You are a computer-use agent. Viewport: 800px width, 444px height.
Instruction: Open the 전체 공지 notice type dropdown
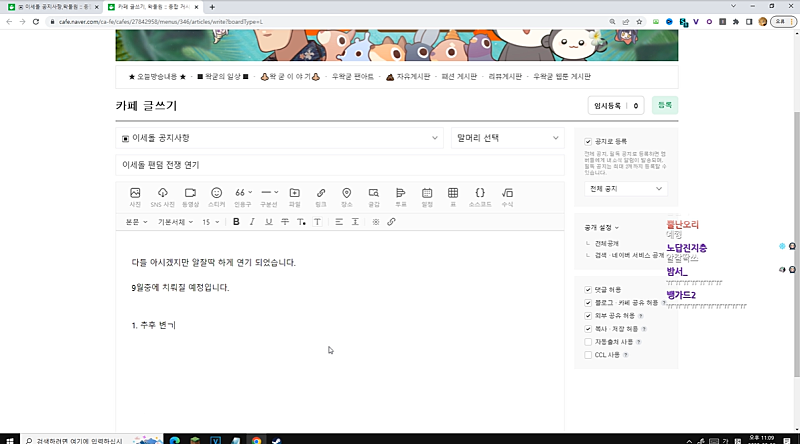pos(627,188)
